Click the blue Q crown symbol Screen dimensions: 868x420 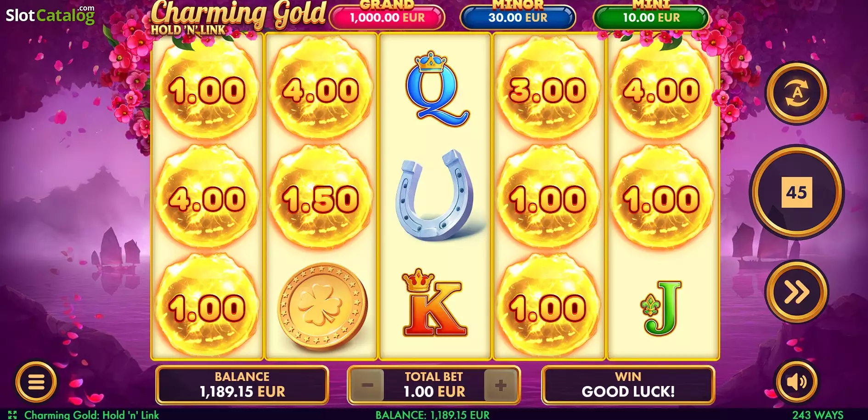[437, 89]
